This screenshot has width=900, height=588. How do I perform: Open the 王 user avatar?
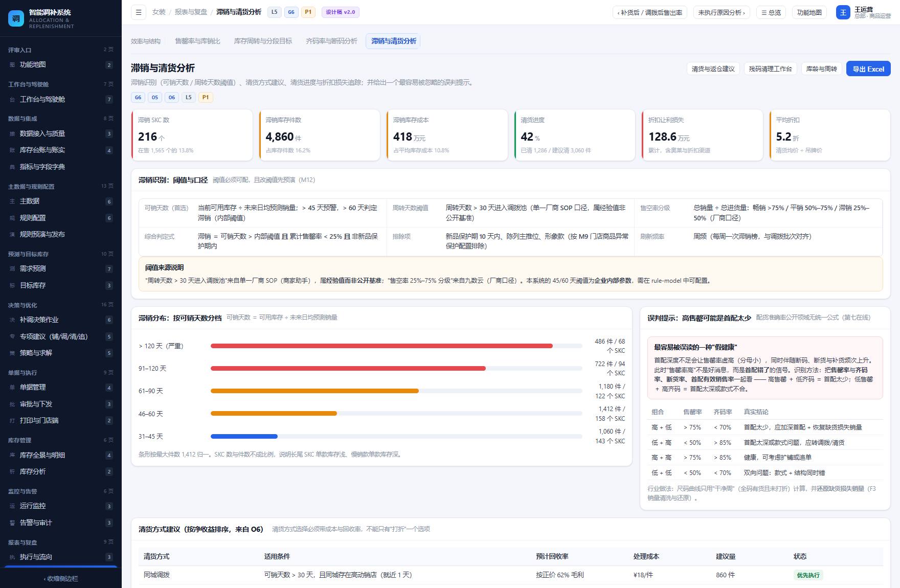click(843, 12)
